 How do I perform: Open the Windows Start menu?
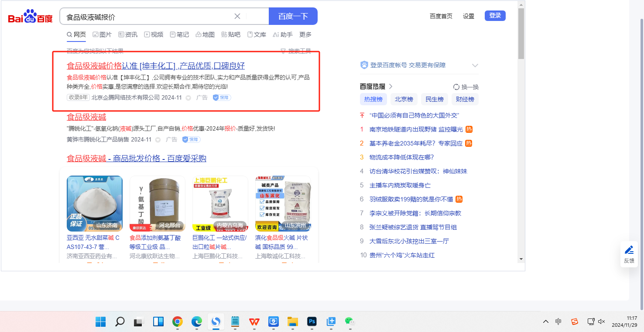pyautogui.click(x=101, y=322)
